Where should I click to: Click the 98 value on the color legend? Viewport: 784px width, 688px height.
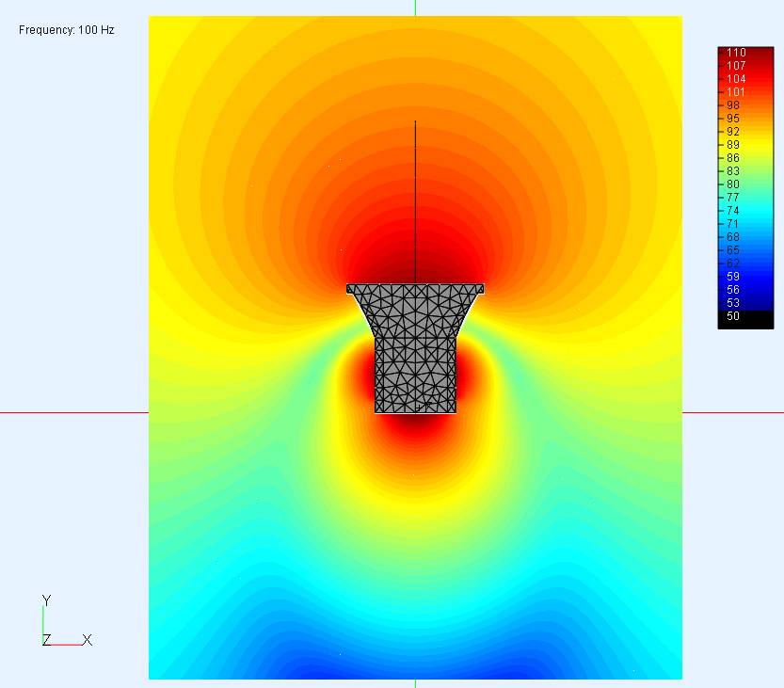[x=733, y=105]
